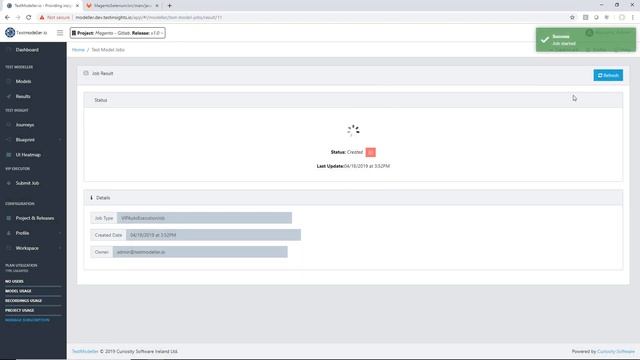Image resolution: width=640 pixels, height=360 pixels.
Task: Click the Curiosity Software footer link
Action: point(616,351)
